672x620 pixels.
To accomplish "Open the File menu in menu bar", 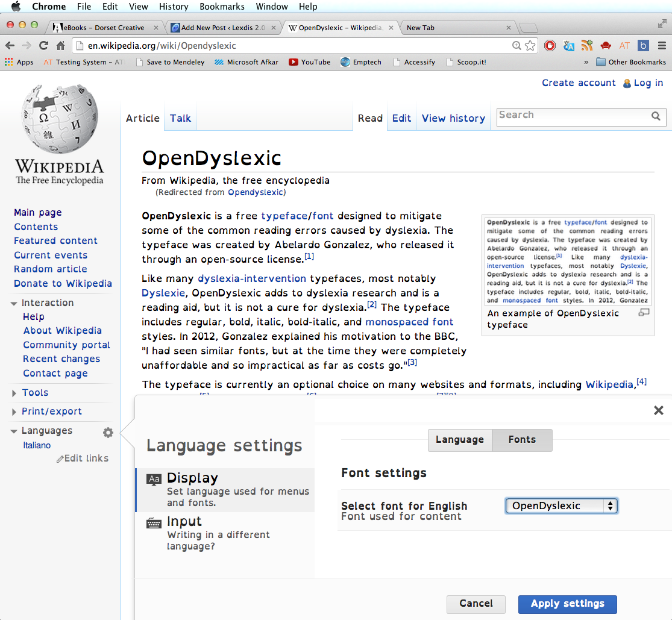I will [84, 7].
